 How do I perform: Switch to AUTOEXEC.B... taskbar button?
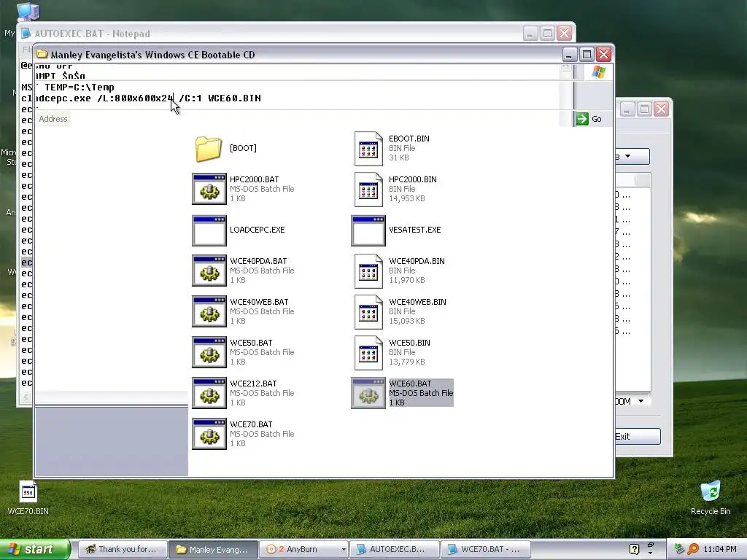393,549
